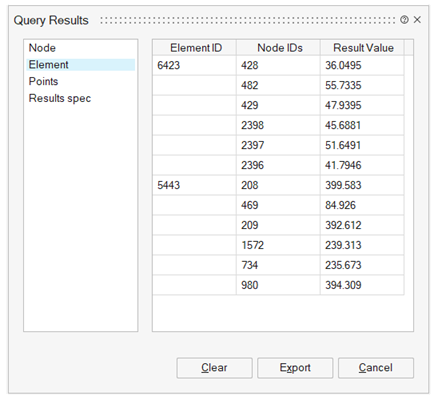Click result value 392.612
This screenshot has height=407, width=443.
pyautogui.click(x=362, y=225)
